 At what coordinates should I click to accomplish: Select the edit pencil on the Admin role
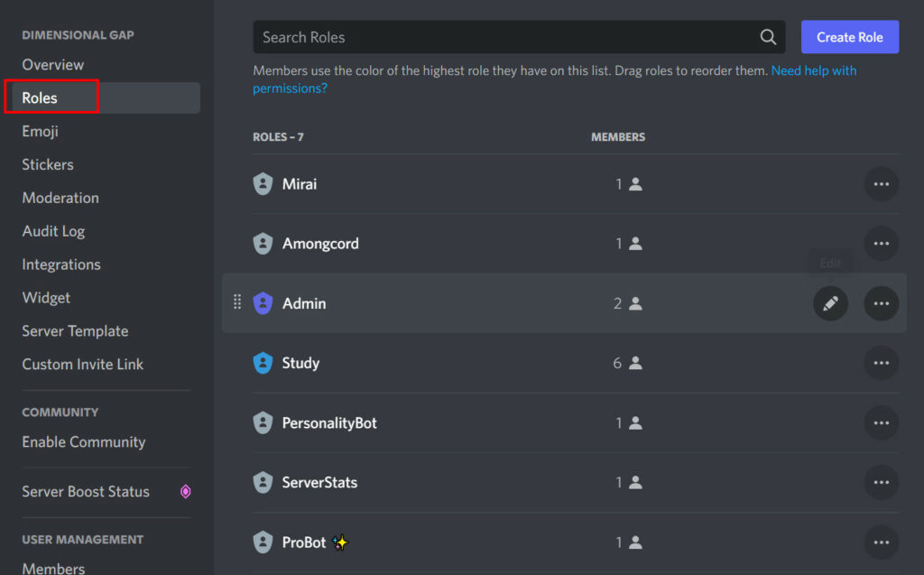point(830,303)
